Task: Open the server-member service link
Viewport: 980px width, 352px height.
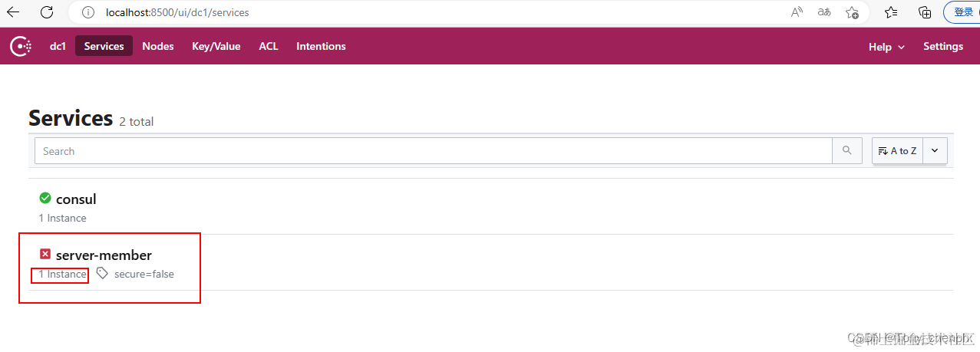Action: [104, 255]
